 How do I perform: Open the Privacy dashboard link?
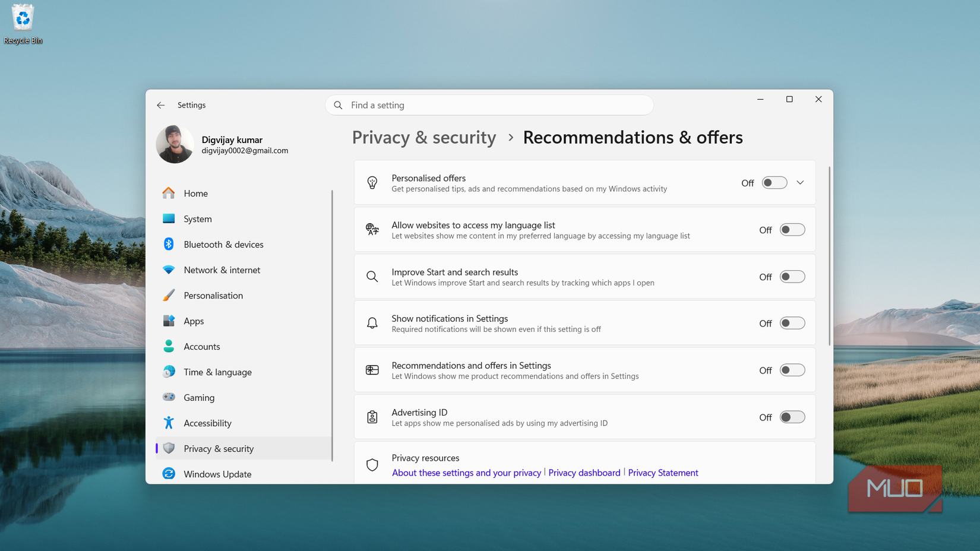[584, 473]
